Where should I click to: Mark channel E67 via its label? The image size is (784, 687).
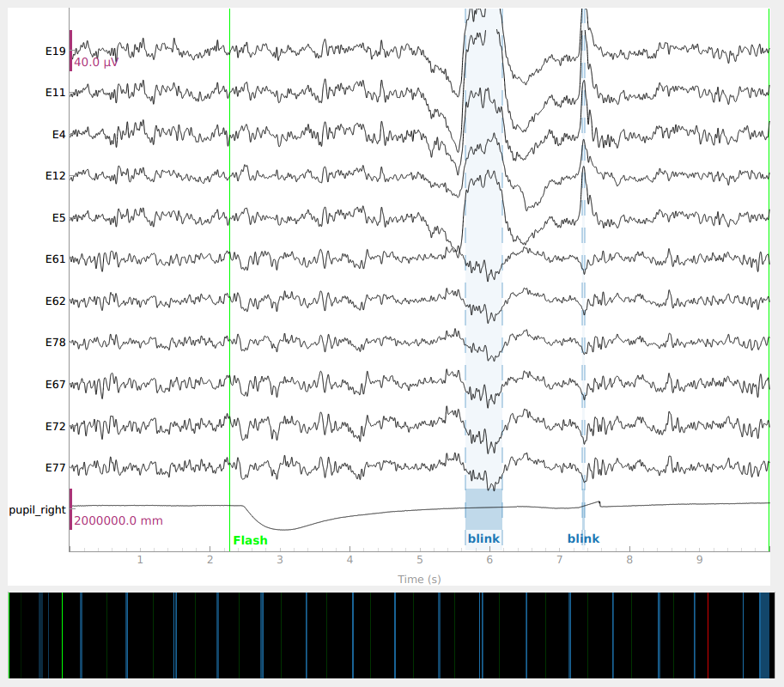point(55,384)
